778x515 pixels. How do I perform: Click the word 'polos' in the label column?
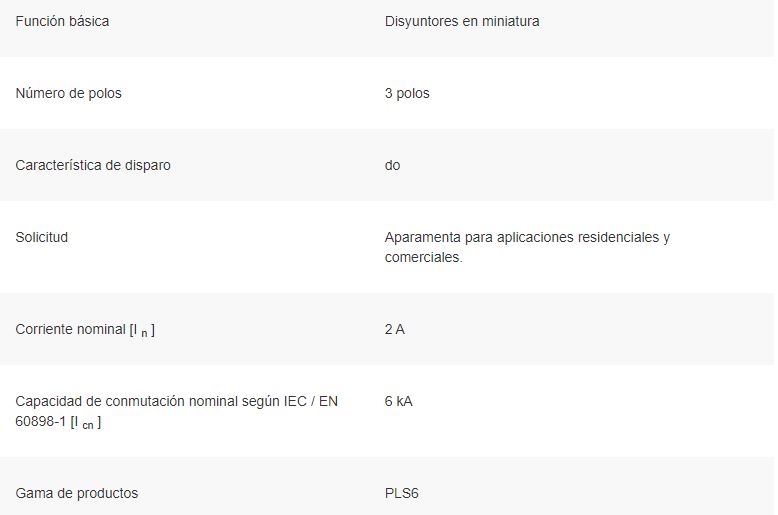click(105, 93)
